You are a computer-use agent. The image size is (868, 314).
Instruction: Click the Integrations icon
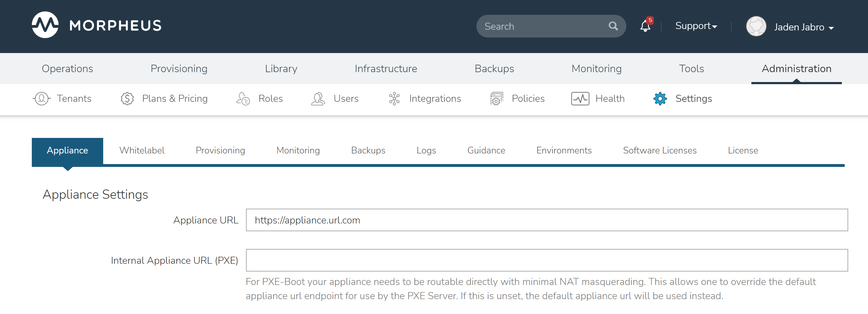tap(394, 99)
